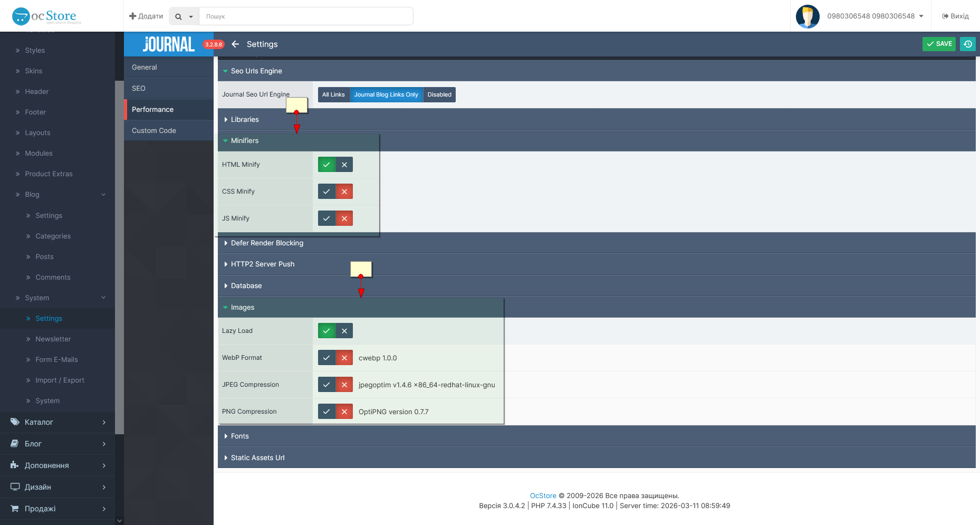Open the SEO settings tab
Screen dimensions: 980x525
(x=169, y=89)
